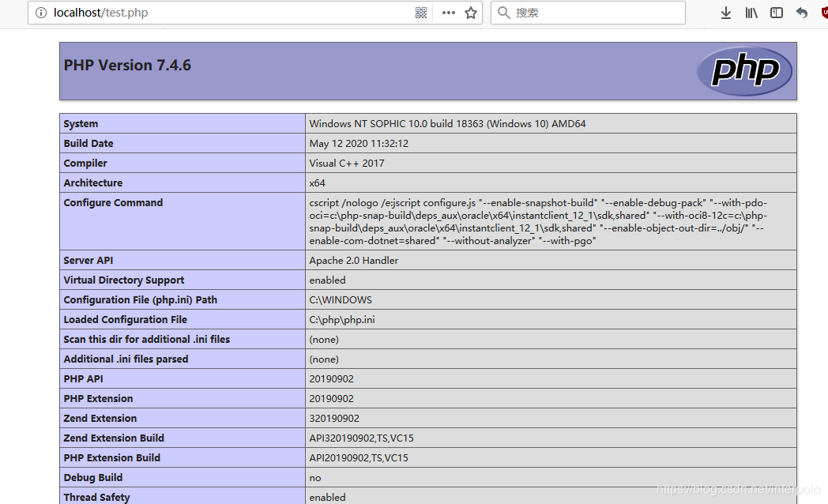
Task: Select the System row label
Action: click(81, 123)
